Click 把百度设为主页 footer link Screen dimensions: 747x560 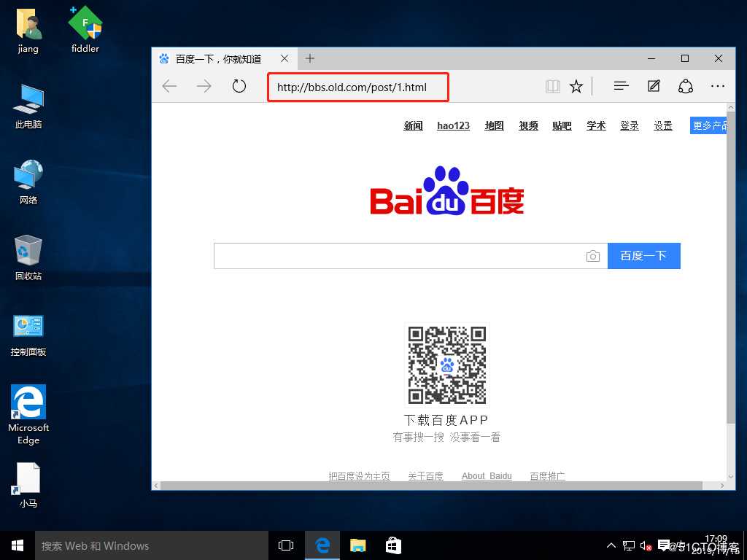pos(359,475)
